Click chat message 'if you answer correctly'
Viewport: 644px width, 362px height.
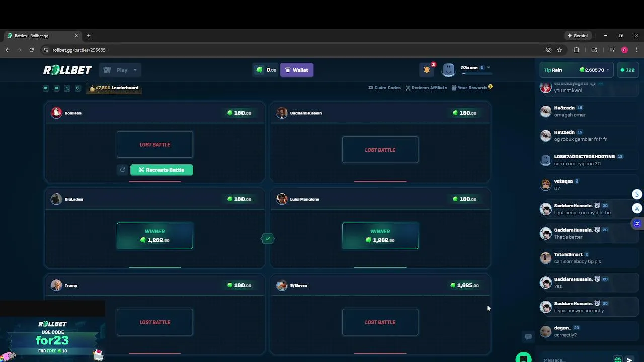(x=579, y=311)
